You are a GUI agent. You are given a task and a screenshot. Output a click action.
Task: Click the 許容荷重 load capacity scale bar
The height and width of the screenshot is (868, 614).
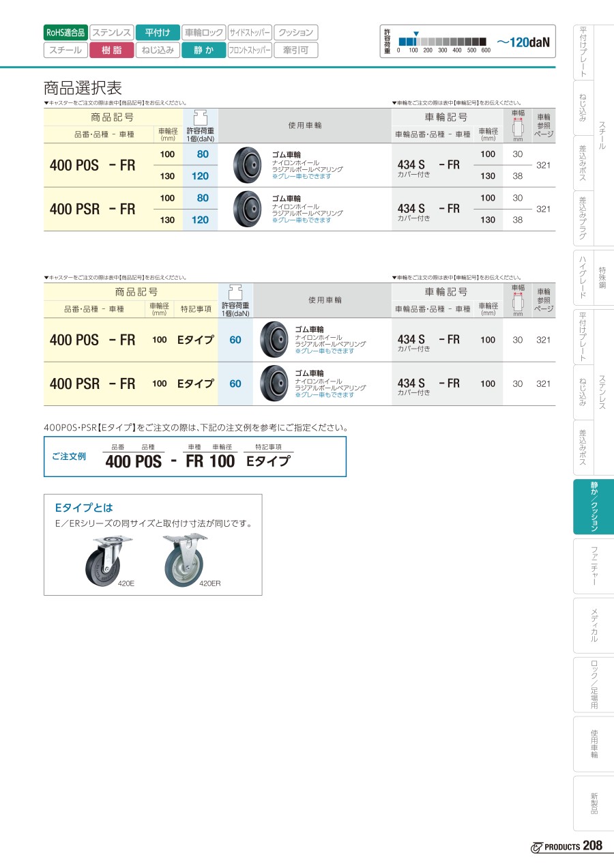(442, 40)
